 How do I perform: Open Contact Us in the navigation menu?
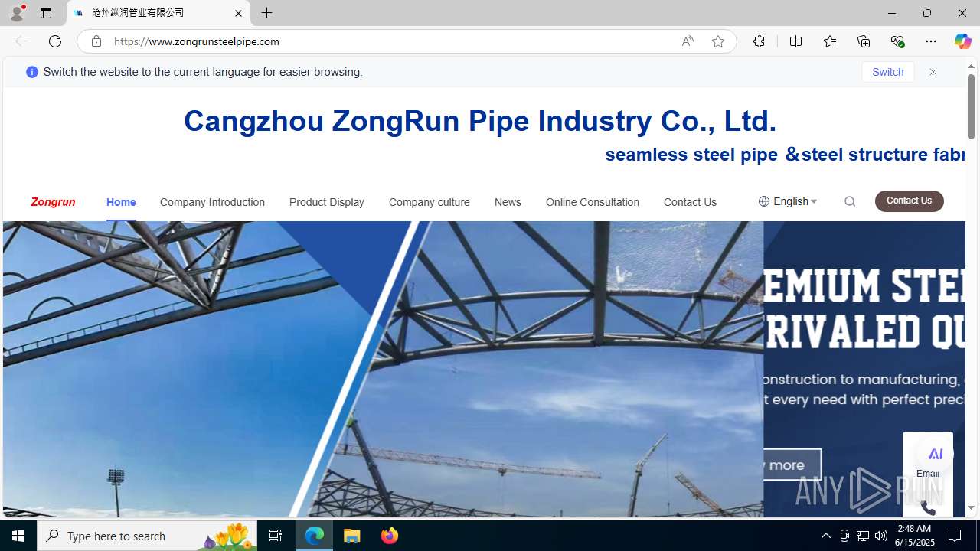click(690, 202)
